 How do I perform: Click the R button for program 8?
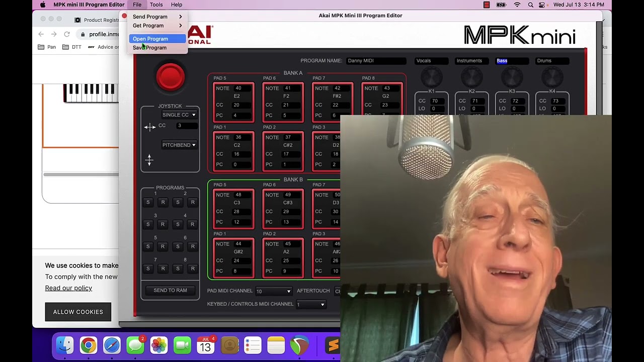point(192,268)
